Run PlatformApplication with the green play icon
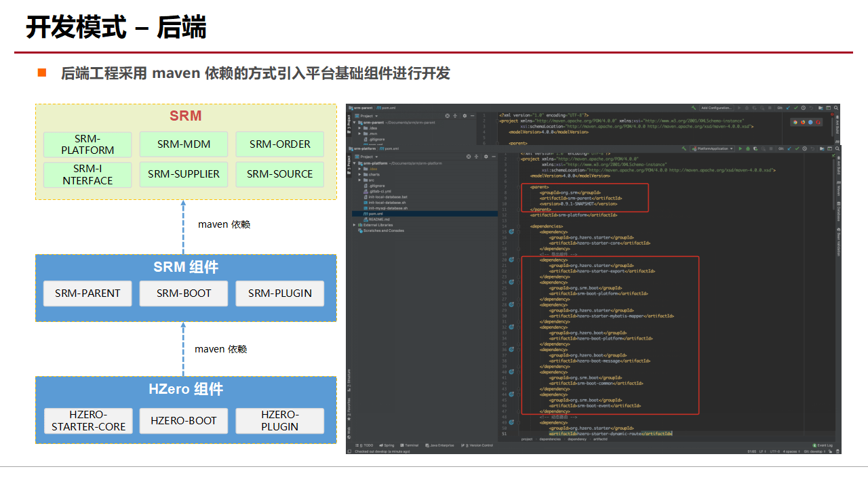868x488 pixels. point(741,148)
